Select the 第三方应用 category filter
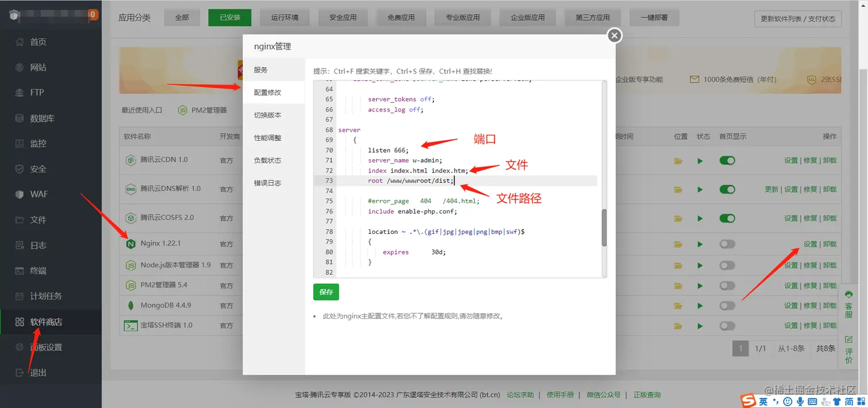Image resolution: width=868 pixels, height=408 pixels. pyautogui.click(x=592, y=17)
